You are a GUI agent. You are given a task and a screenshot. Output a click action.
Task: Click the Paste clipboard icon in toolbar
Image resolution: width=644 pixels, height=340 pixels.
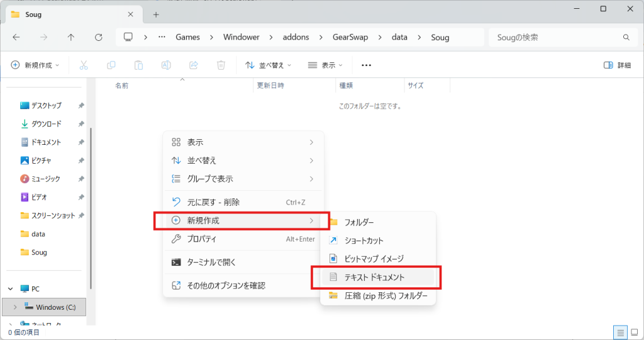(138, 65)
